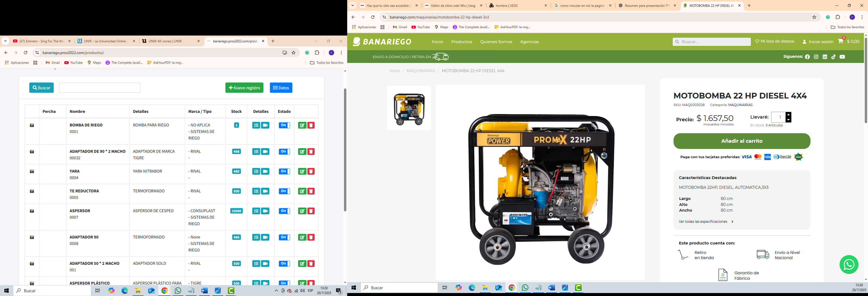Select the motobomba product thumbnail image
This screenshot has height=296, width=868.
tap(409, 108)
